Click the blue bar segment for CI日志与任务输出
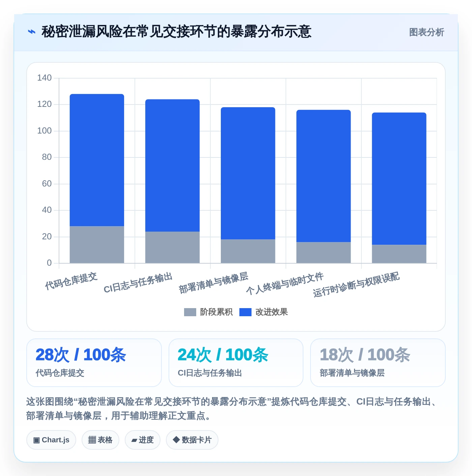 click(173, 166)
